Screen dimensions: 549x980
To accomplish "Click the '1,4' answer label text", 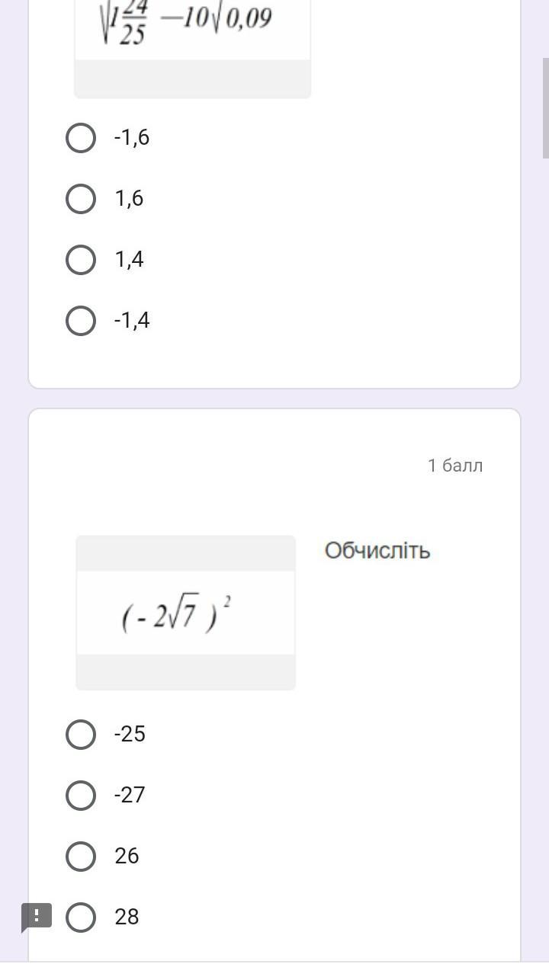I will tap(129, 260).
